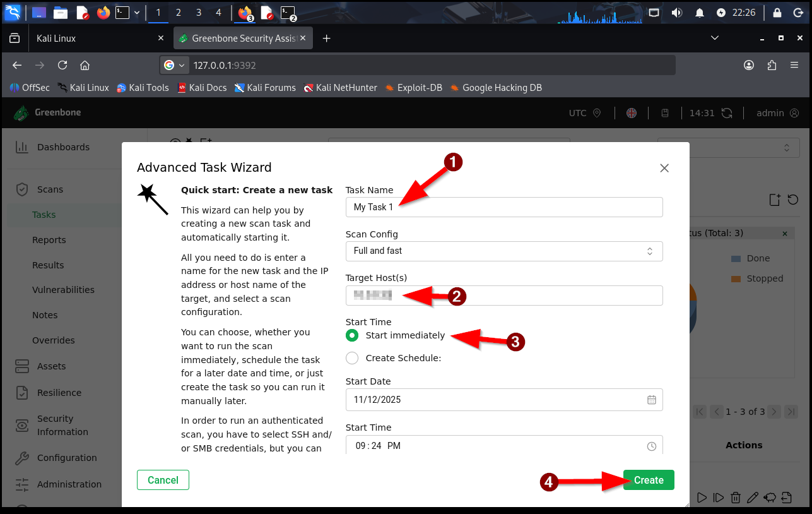Expand the Scan Config dropdown
The image size is (812, 514).
point(503,251)
